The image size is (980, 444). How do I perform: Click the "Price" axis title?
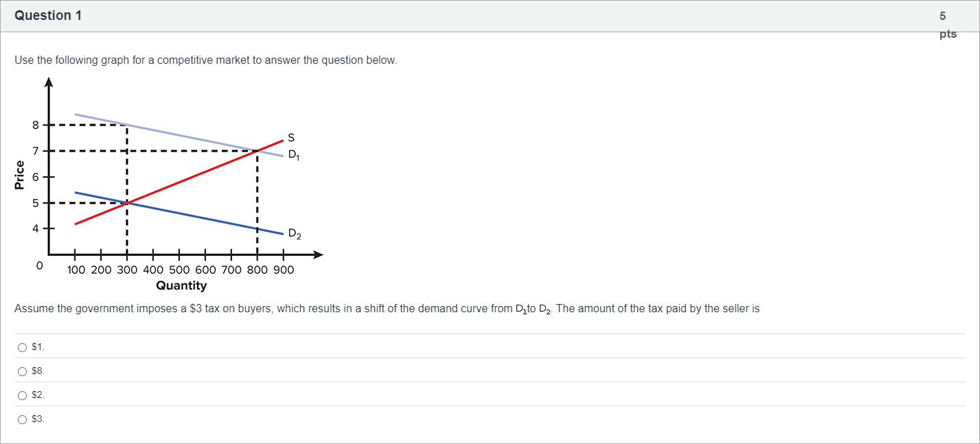[20, 174]
